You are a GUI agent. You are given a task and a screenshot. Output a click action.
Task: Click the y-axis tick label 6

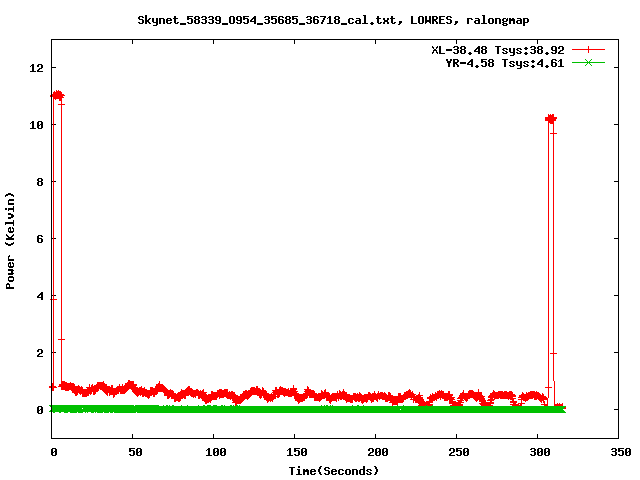coord(40,239)
